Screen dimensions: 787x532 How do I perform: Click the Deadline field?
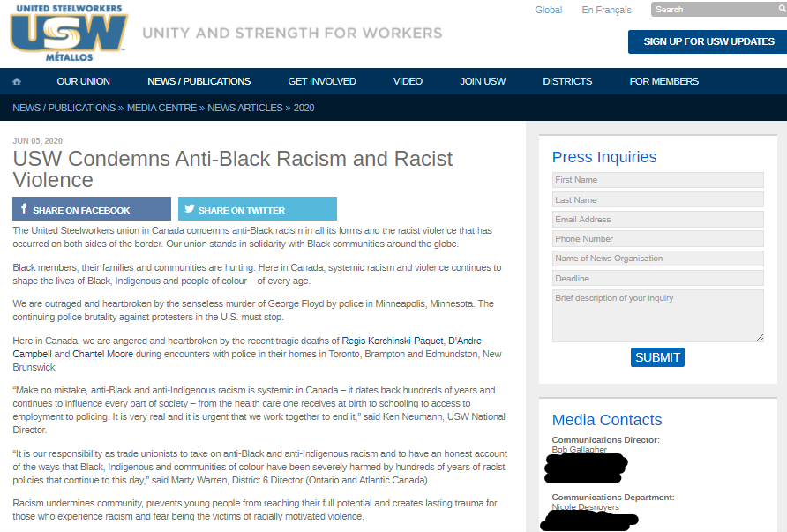658,278
